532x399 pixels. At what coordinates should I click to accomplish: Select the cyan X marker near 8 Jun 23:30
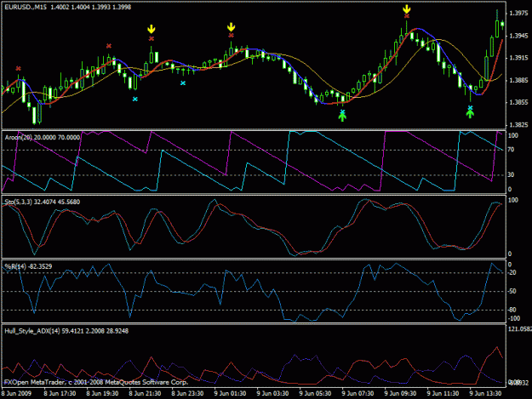point(183,83)
